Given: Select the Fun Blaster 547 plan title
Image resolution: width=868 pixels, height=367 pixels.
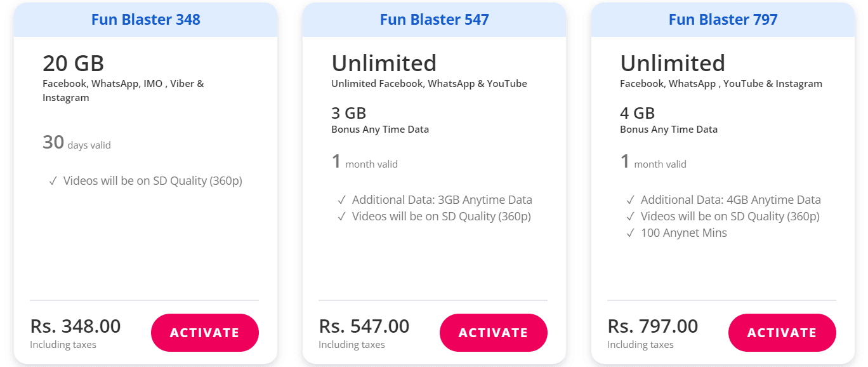Looking at the screenshot, I should (x=433, y=19).
